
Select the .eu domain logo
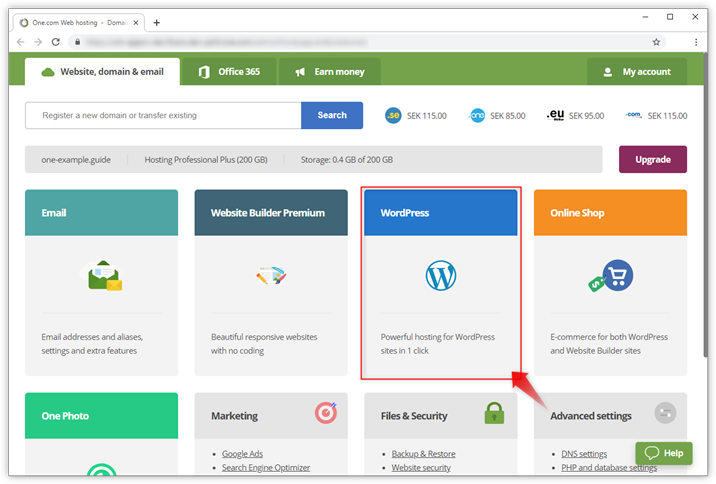point(555,115)
